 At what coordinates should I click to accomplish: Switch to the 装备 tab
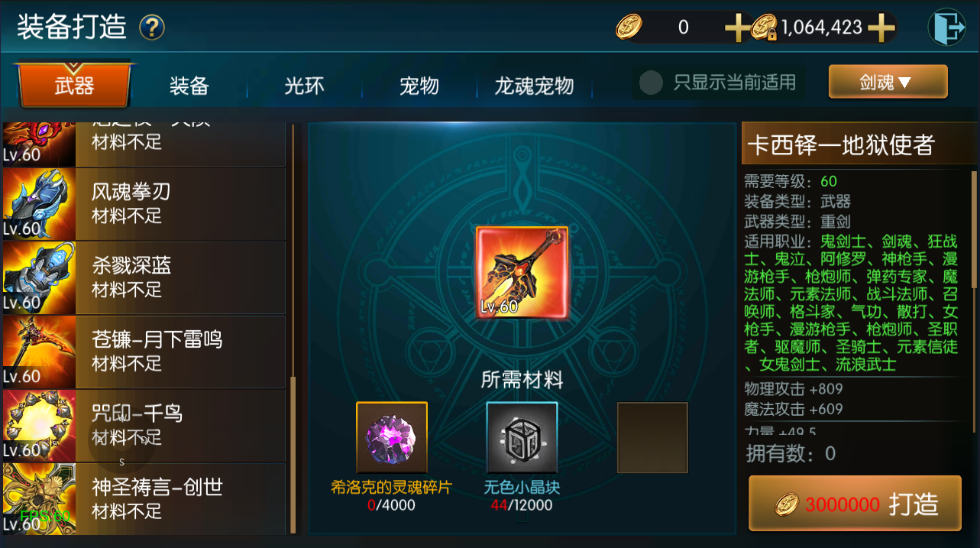189,86
